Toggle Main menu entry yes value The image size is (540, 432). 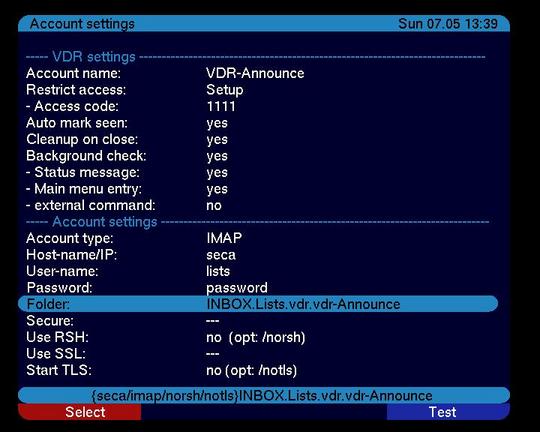[217, 189]
